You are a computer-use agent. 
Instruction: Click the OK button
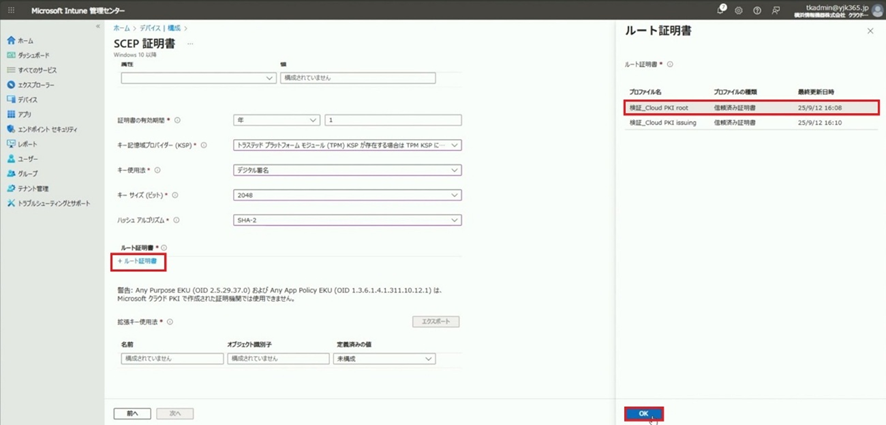(x=643, y=413)
